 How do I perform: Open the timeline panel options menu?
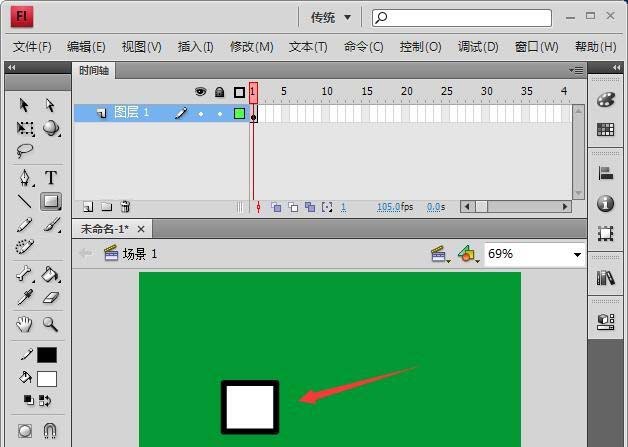[576, 70]
